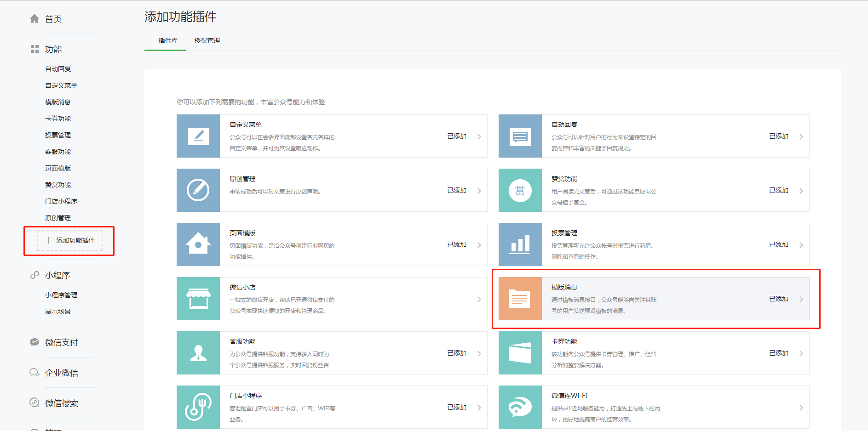This screenshot has height=431, width=868.
Task: Open 自定义菜单 in the sidebar
Action: 61,85
